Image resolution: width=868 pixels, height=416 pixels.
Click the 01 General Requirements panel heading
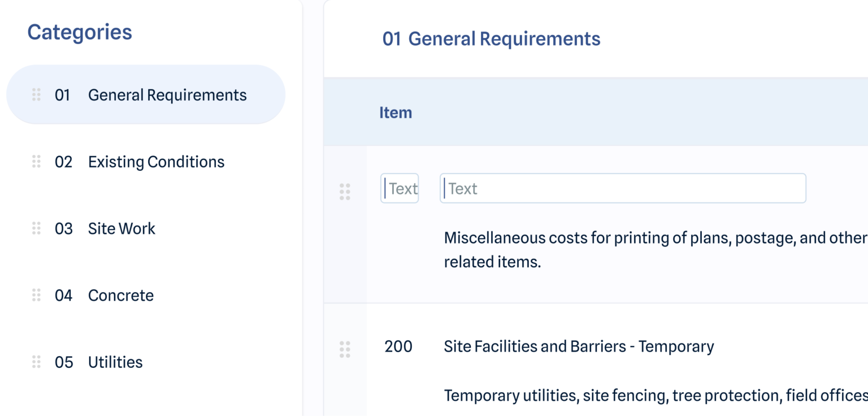[491, 39]
